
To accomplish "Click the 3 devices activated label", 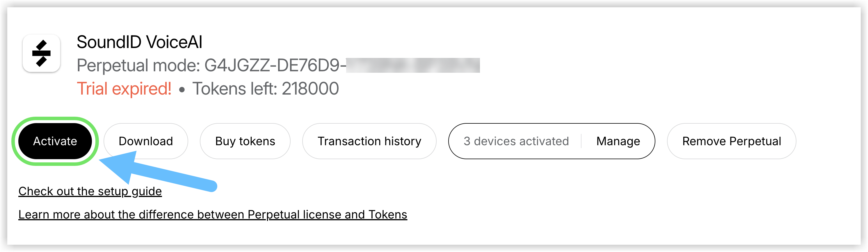I will (516, 141).
